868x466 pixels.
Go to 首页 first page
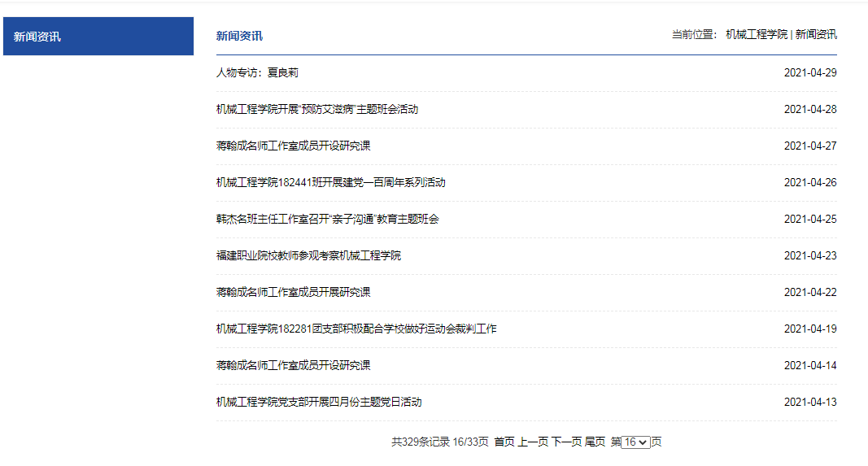504,442
